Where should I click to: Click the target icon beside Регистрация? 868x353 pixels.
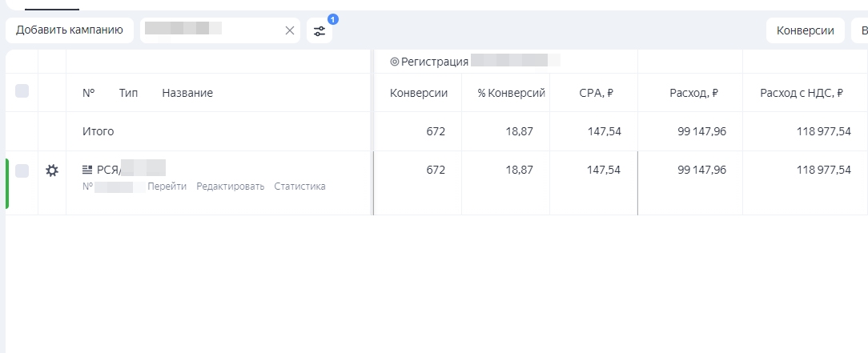394,62
